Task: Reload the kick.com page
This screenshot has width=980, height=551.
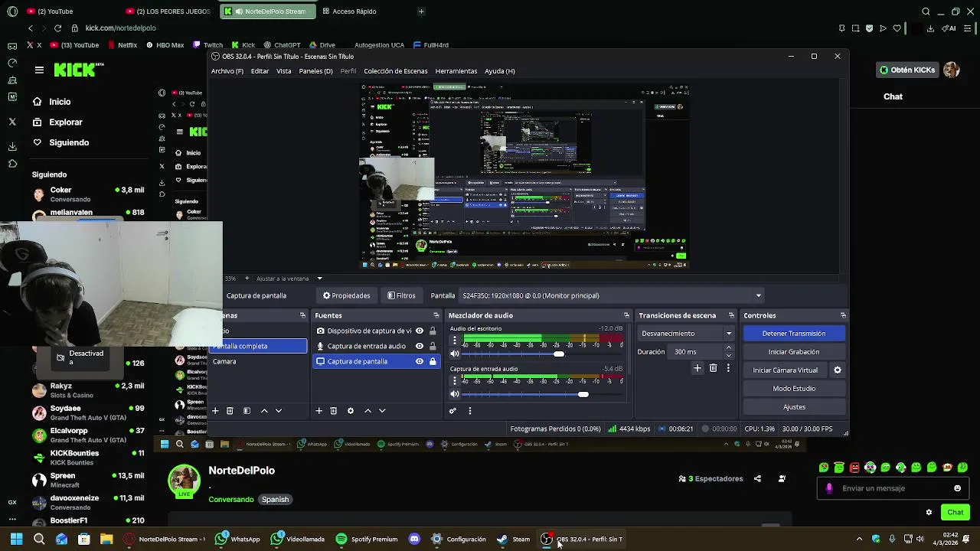Action: tap(57, 28)
